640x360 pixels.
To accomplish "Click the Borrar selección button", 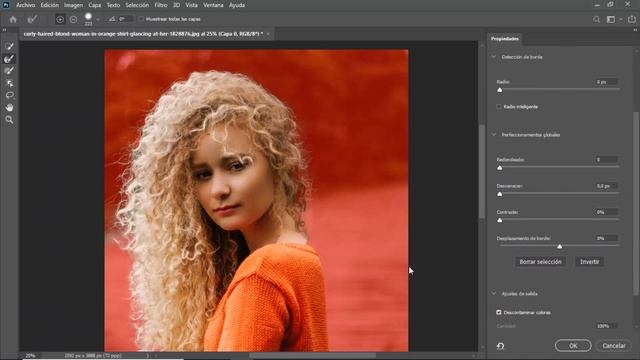I will point(540,262).
